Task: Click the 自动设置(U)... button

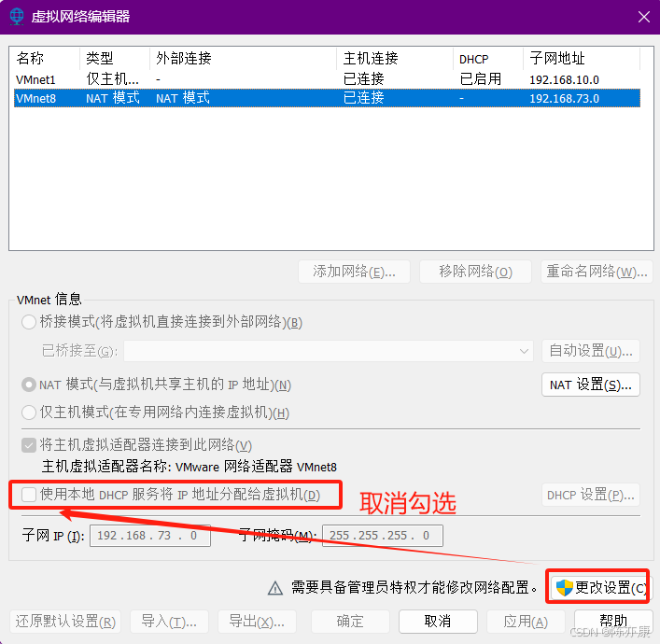Action: click(x=591, y=351)
